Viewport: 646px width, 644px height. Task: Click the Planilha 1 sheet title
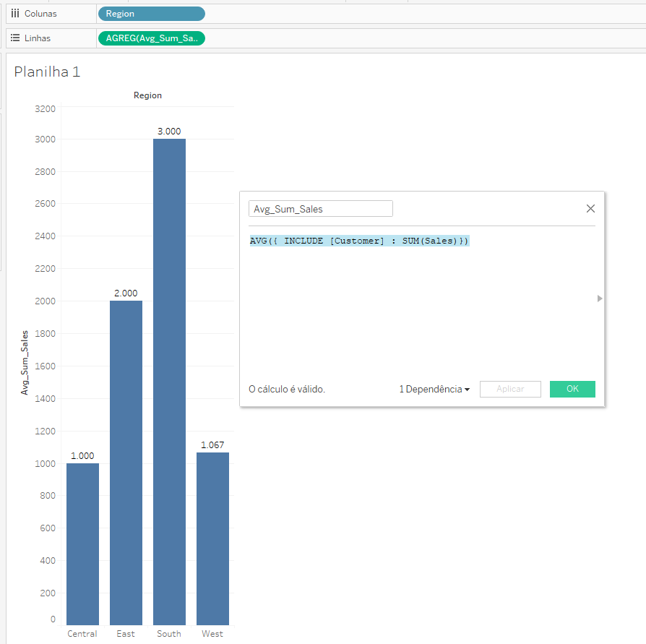pos(46,72)
